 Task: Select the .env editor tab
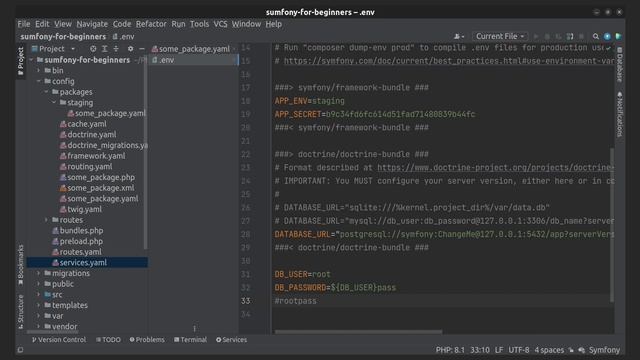click(193, 60)
